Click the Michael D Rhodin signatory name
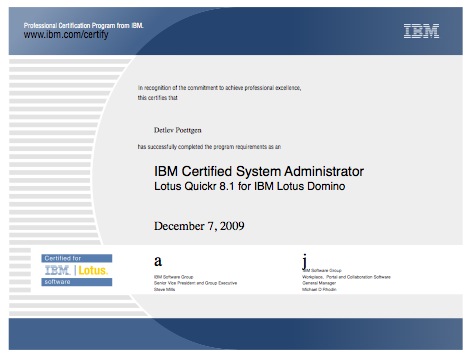The image size is (474, 361). click(319, 289)
